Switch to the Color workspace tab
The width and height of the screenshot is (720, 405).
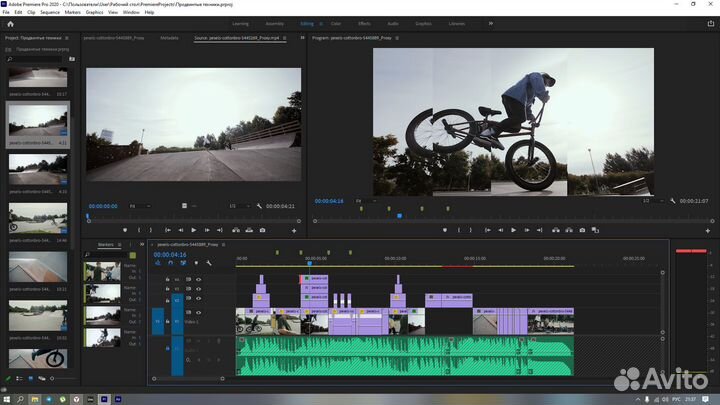point(335,22)
